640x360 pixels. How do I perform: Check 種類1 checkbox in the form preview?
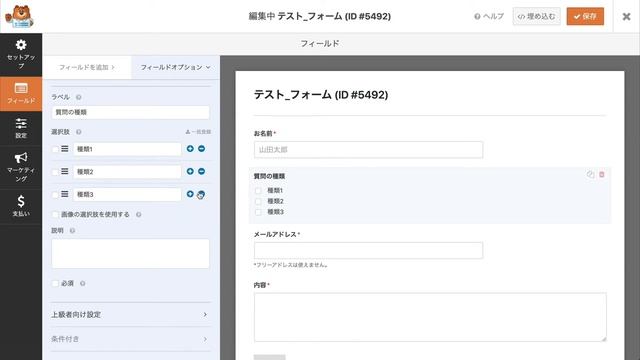tap(258, 191)
